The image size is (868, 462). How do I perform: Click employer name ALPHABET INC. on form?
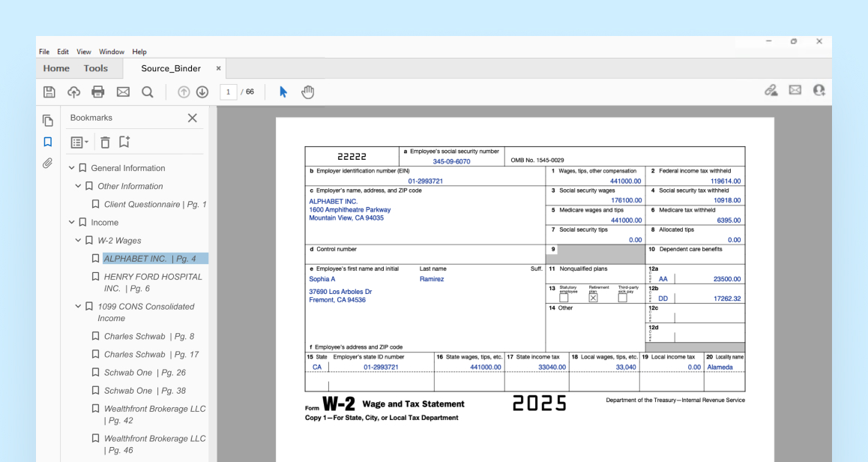(334, 202)
